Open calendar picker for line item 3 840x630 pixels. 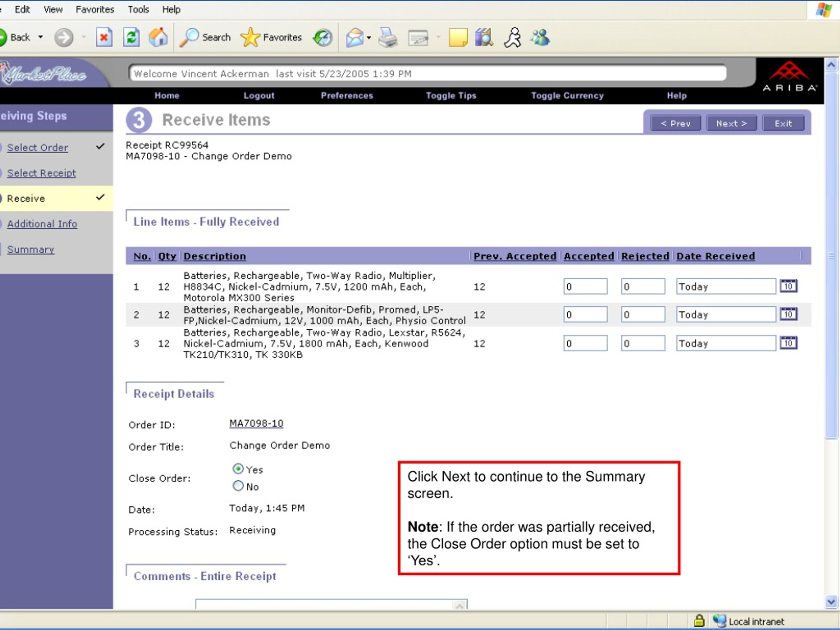(x=788, y=343)
